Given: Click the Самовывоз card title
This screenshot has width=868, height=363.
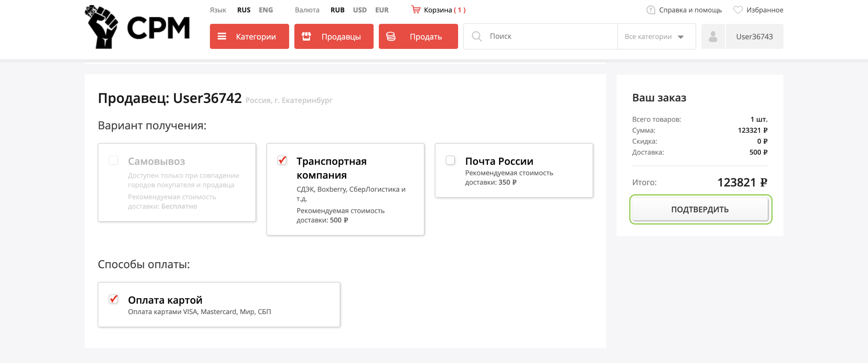Looking at the screenshot, I should click(x=156, y=161).
